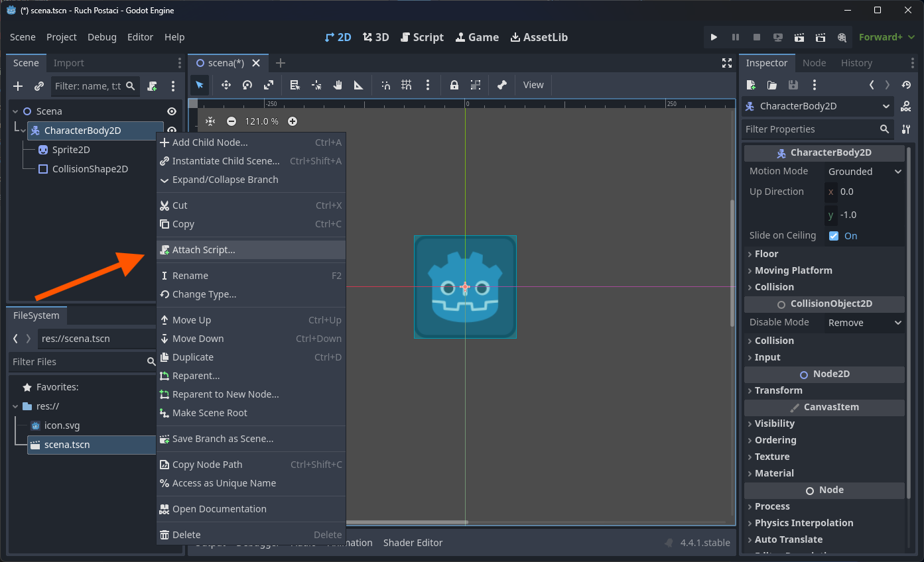Expand the Transform property section
This screenshot has height=562, width=924.
coord(824,390)
